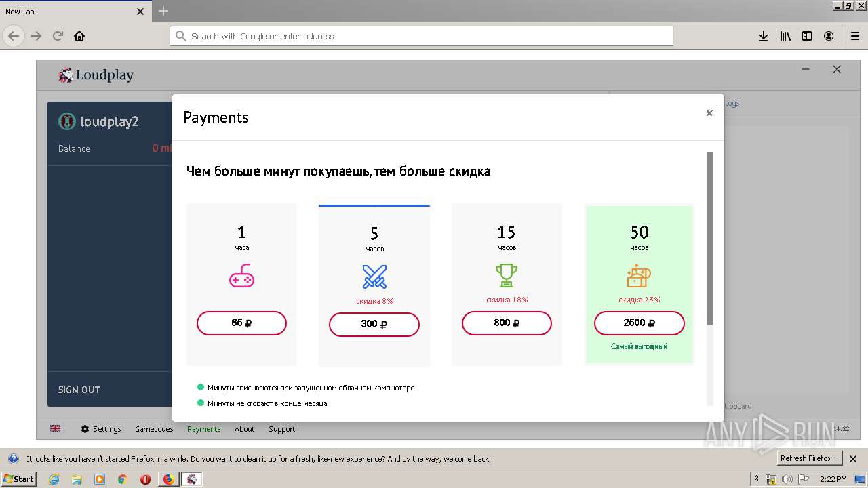Minimize the Loudplay window
This screenshot has width=868, height=488.
[x=806, y=70]
